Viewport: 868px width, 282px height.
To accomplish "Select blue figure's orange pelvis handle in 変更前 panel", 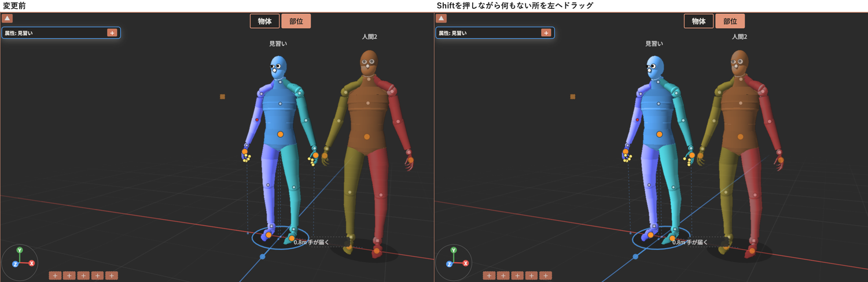I will coord(280,134).
